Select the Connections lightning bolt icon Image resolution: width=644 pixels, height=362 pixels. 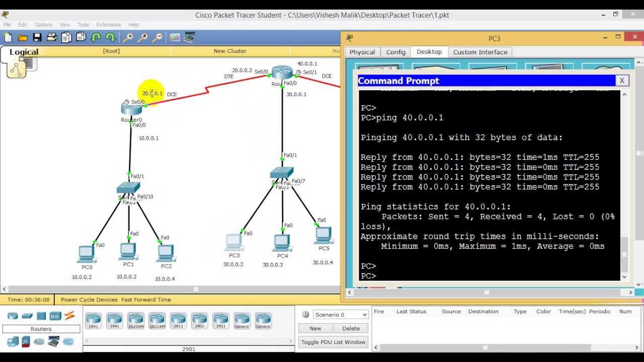[x=69, y=316]
